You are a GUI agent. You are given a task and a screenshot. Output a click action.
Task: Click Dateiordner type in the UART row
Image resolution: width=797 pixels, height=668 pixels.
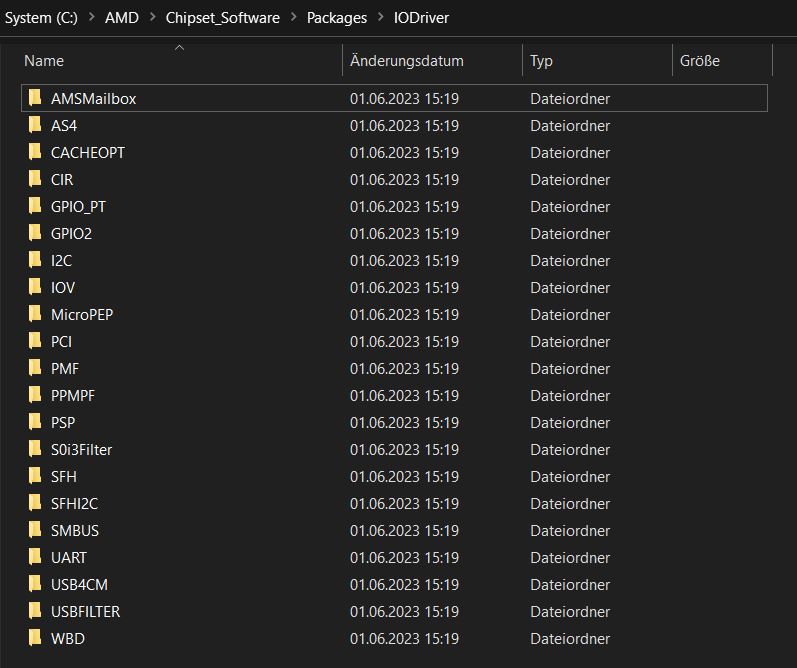point(570,557)
